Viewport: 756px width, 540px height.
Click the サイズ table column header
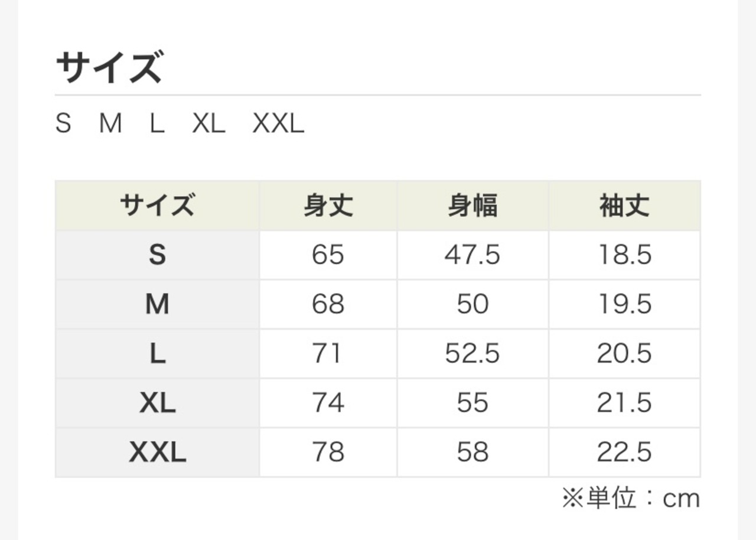point(157,206)
